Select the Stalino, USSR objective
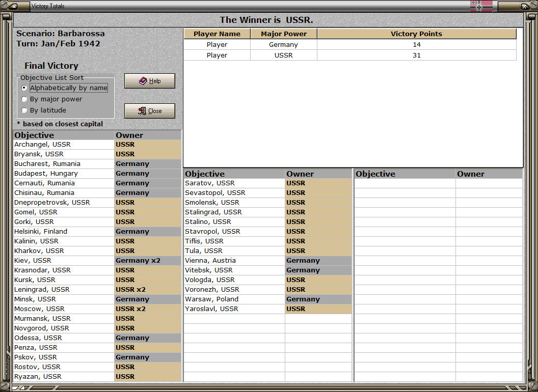 click(x=234, y=221)
